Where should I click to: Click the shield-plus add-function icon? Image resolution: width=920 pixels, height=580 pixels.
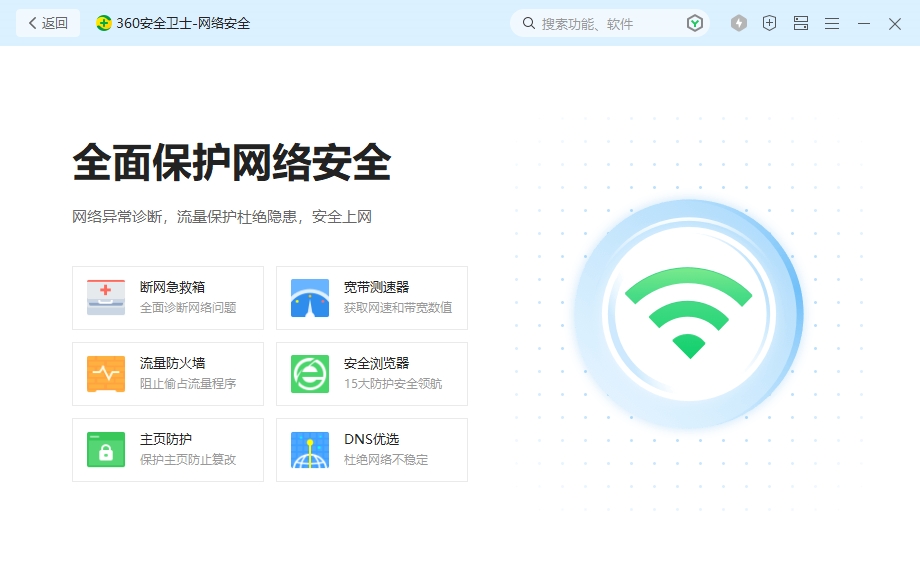[x=769, y=22]
